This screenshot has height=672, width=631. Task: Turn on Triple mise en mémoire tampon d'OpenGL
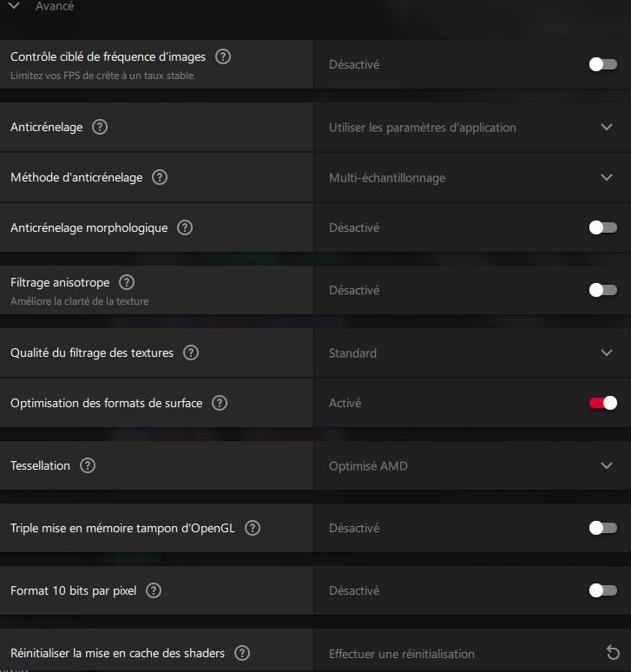pos(602,528)
